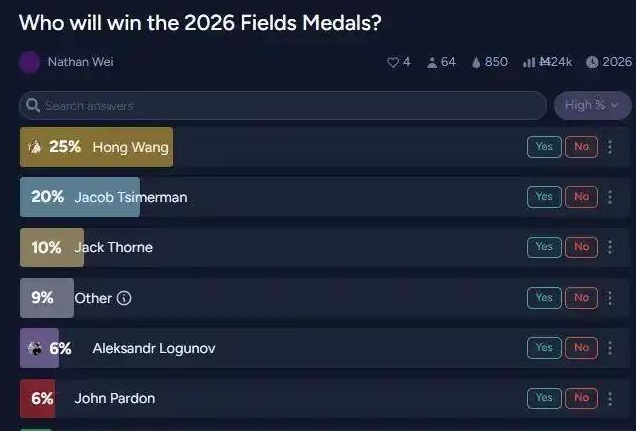Screen dimensions: 636x431
Task: Open the volume bar chart icon
Action: [x=529, y=62]
